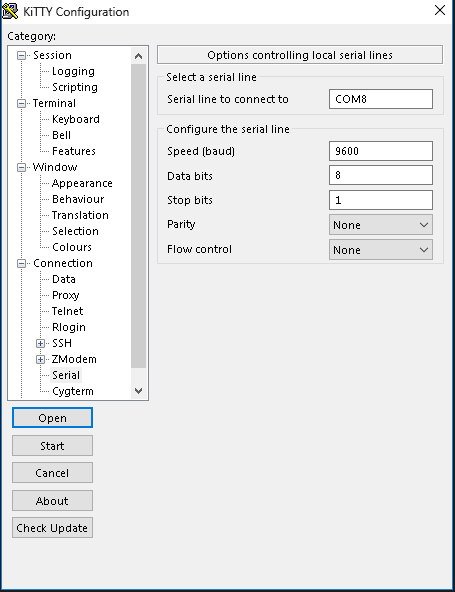Select the Cygterm category
The height and width of the screenshot is (592, 455).
72,391
